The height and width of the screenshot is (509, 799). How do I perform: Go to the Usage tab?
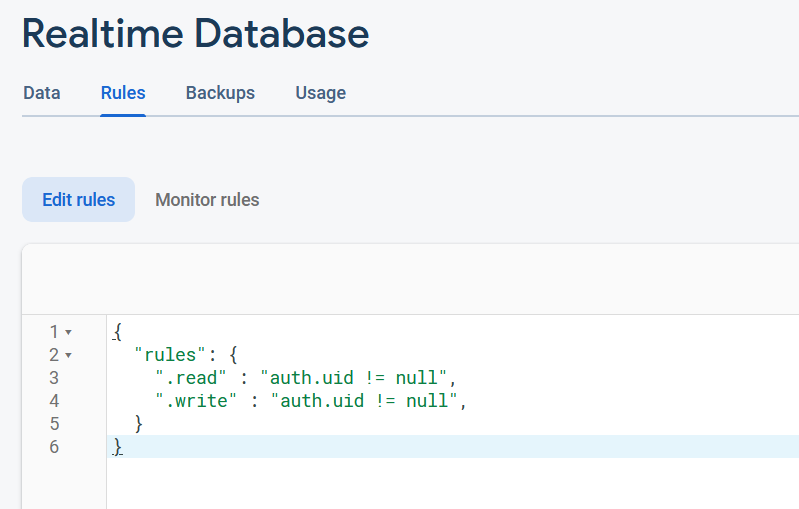pyautogui.click(x=321, y=93)
